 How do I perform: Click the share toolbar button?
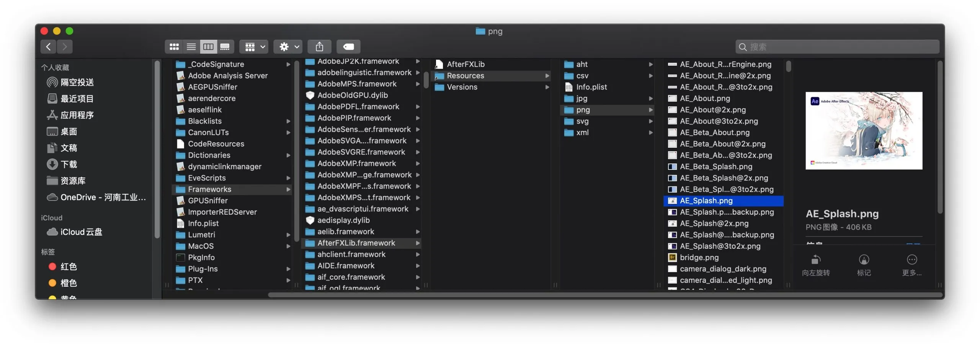click(x=319, y=47)
